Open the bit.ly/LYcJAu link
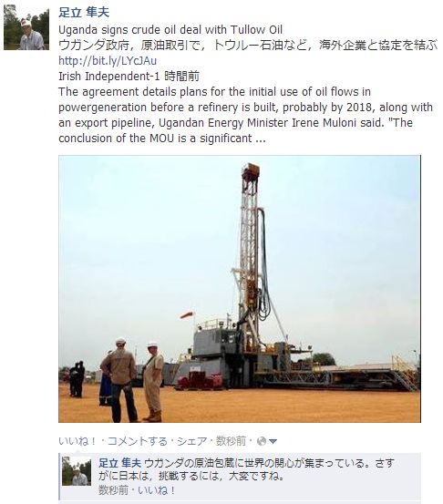This screenshot has height=504, width=443. pos(108,60)
